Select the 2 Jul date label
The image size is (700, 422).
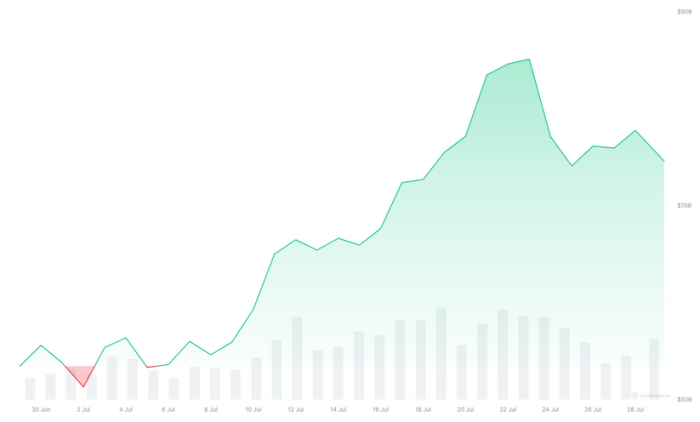(x=84, y=409)
